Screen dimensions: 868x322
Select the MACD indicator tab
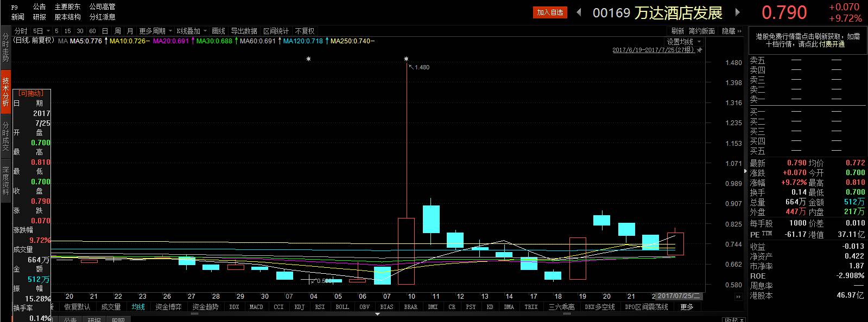click(256, 307)
